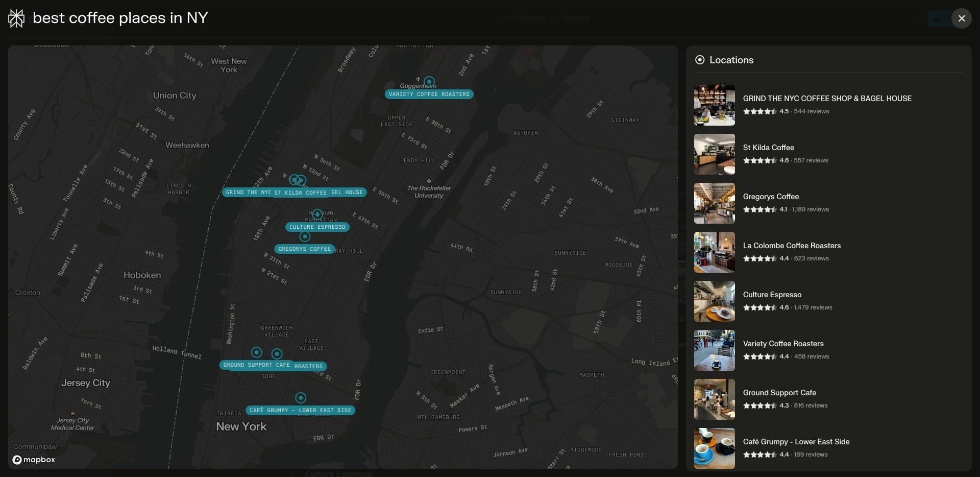This screenshot has width=980, height=477.
Task: Select 'Culture Espresso' in Locations list
Action: pos(772,295)
